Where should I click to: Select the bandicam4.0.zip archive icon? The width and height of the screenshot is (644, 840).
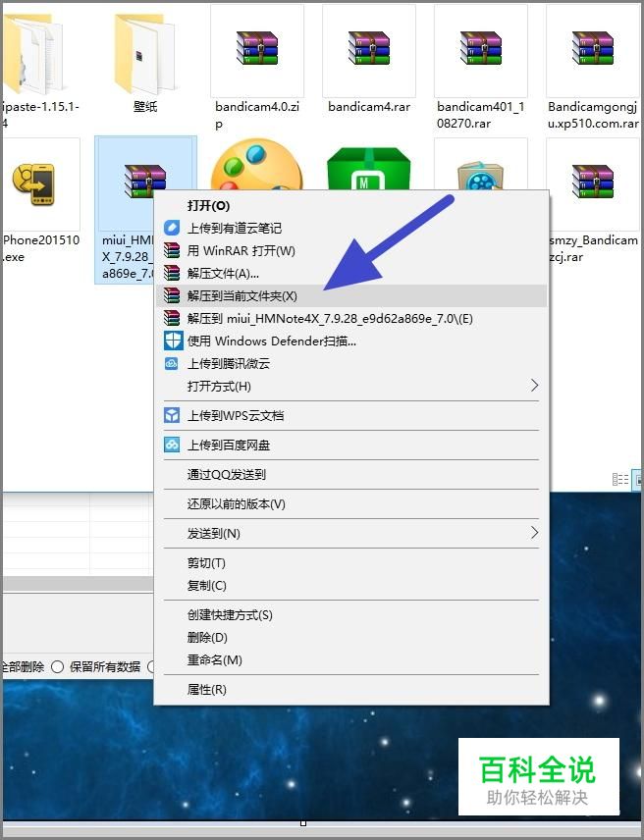pyautogui.click(x=257, y=48)
